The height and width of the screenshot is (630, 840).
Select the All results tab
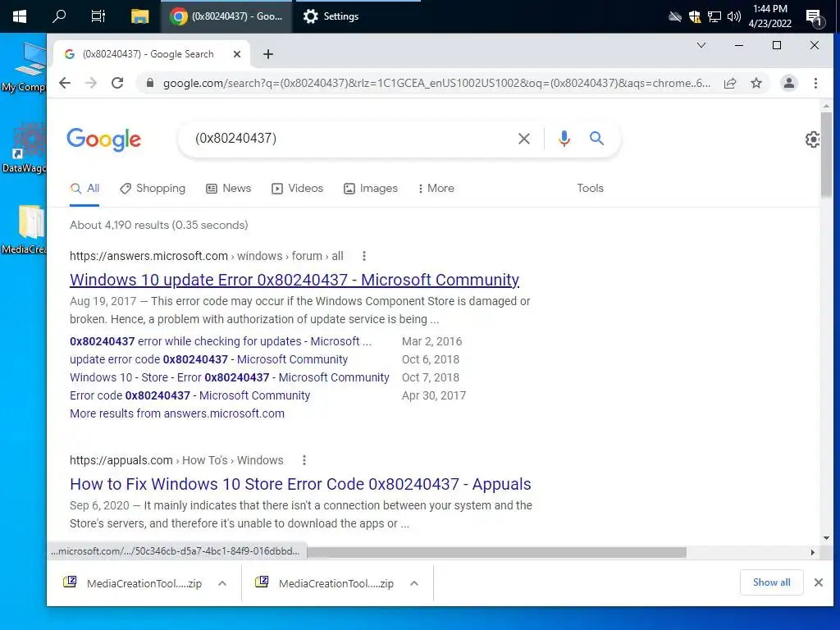tap(84, 188)
